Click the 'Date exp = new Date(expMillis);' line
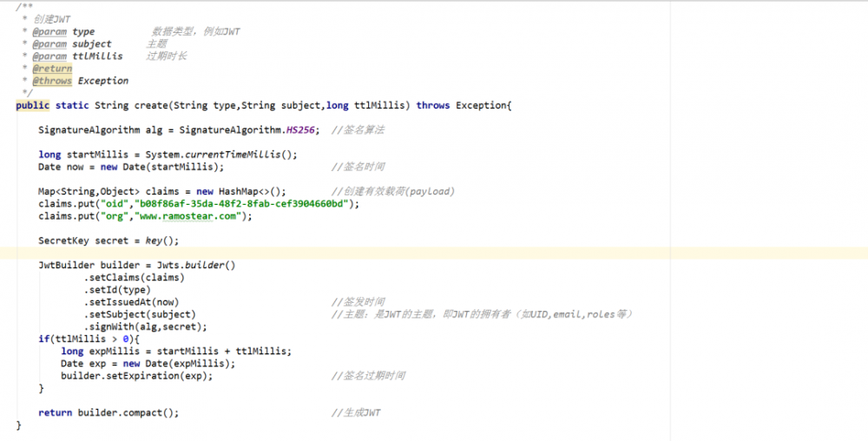Viewport: 868px width, 441px height. tap(148, 364)
